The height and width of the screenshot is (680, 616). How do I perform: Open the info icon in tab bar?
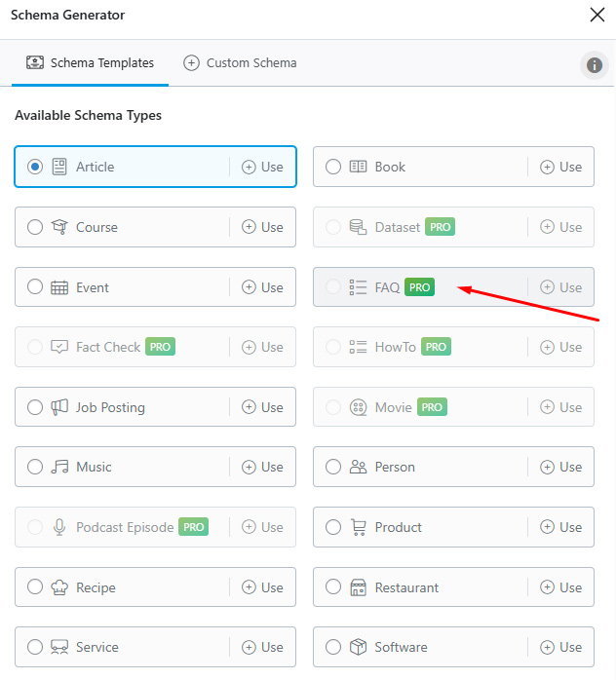click(593, 65)
